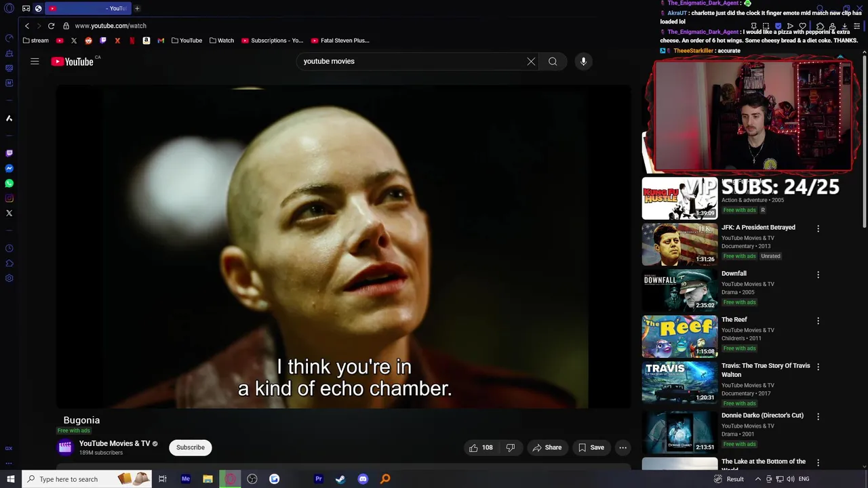This screenshot has width=868, height=488.
Task: Click the address bar URL
Action: 111,26
